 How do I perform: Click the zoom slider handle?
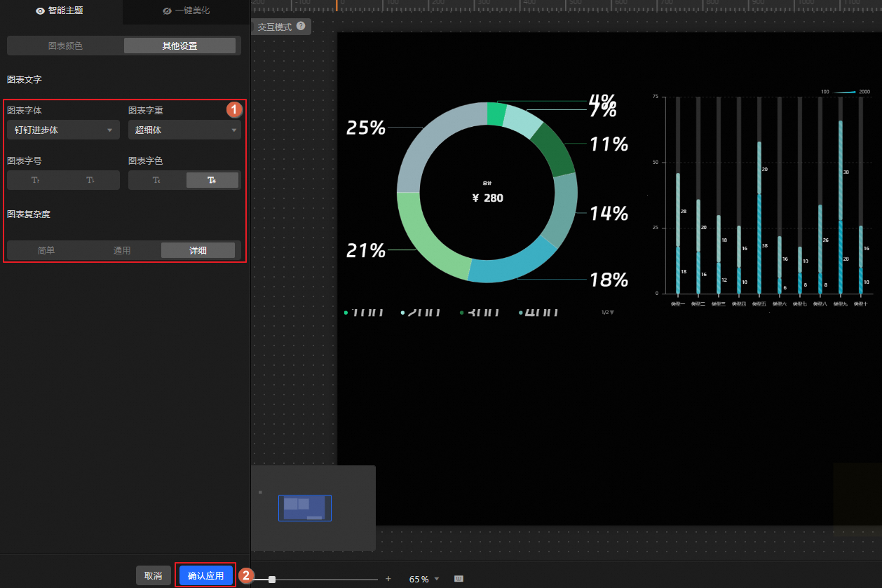click(x=272, y=579)
